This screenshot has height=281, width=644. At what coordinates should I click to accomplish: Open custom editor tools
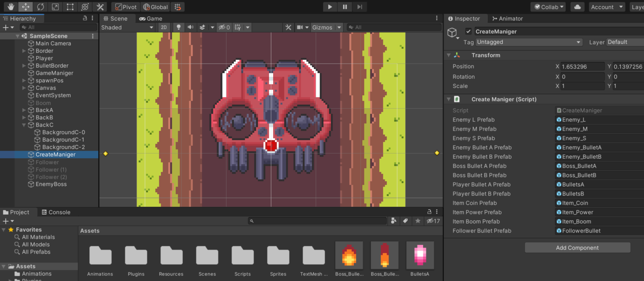tap(100, 7)
